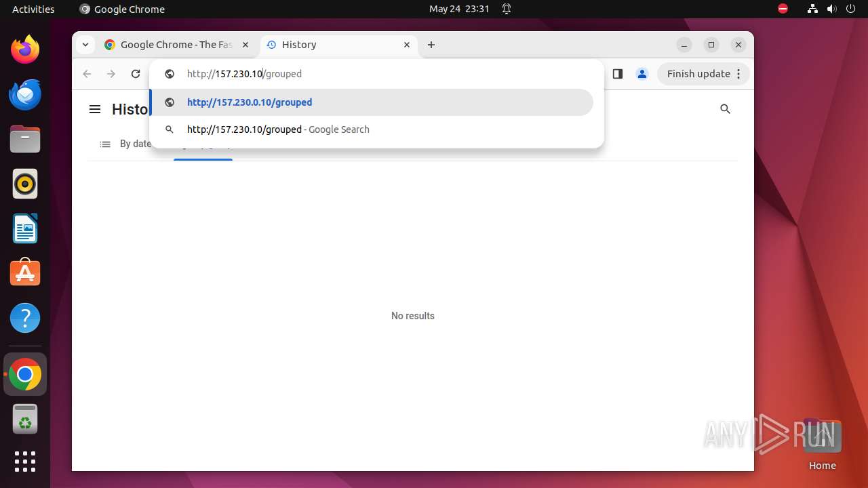Select the By date history view tab
Image resolution: width=868 pixels, height=488 pixels.
tap(125, 144)
